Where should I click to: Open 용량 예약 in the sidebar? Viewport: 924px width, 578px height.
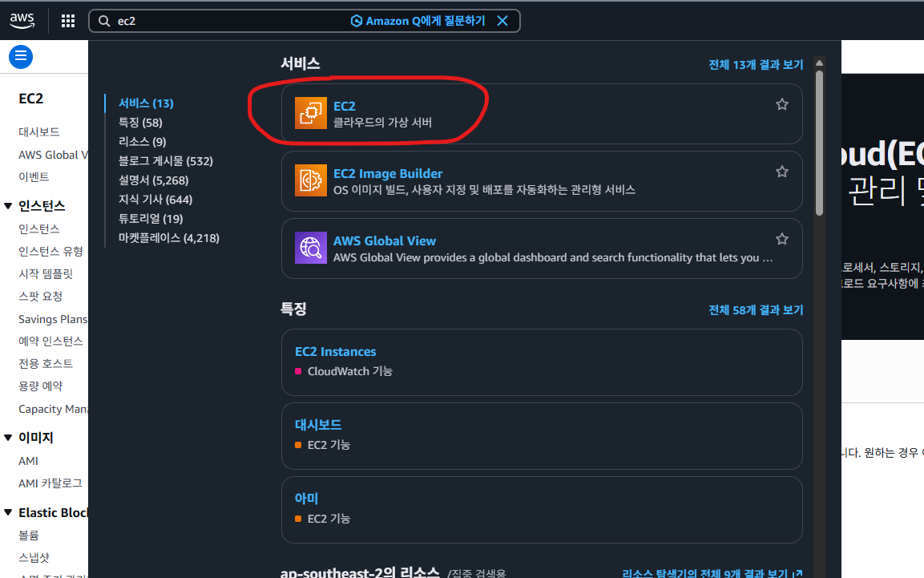40,386
